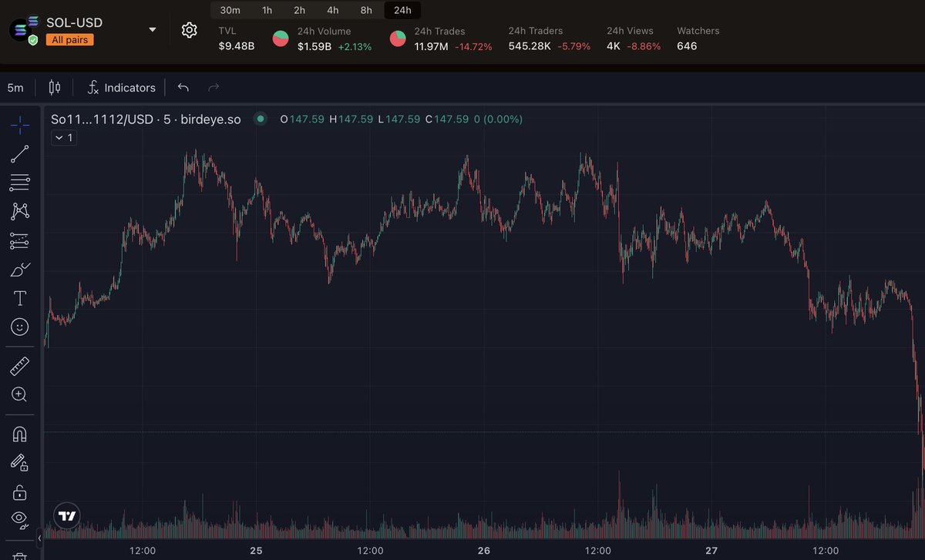Open chart settings gear
The image size is (925, 560).
(x=189, y=30)
